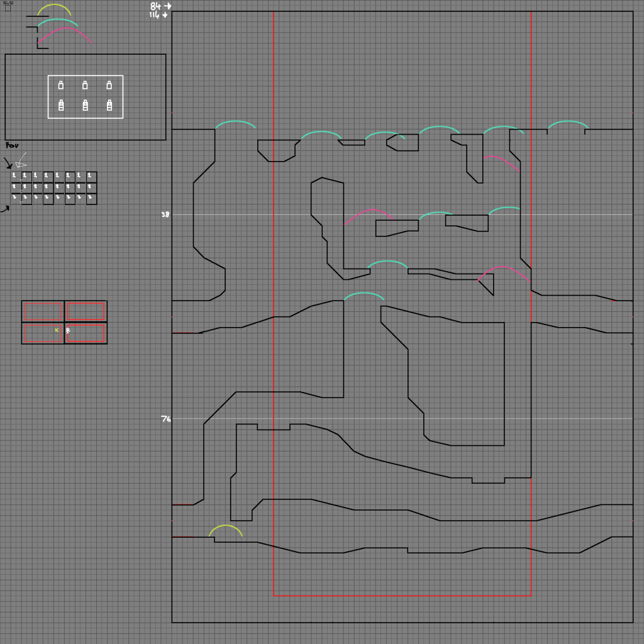The width and height of the screenshot is (644, 644).
Task: Click the 84 width label with right arrow
Action: [x=160, y=6]
